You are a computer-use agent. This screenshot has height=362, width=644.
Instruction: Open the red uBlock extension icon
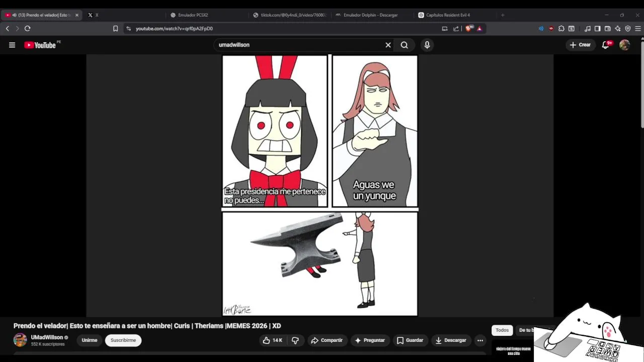[551, 29]
